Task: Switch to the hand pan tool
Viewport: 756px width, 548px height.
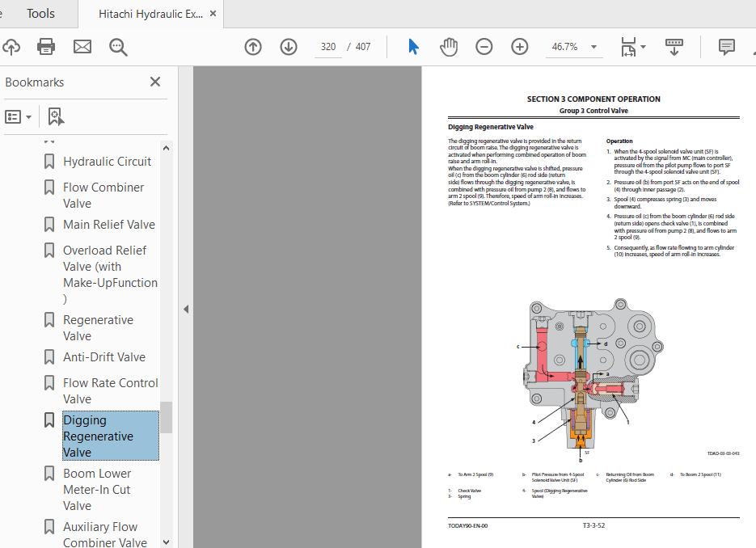Action: 449,47
